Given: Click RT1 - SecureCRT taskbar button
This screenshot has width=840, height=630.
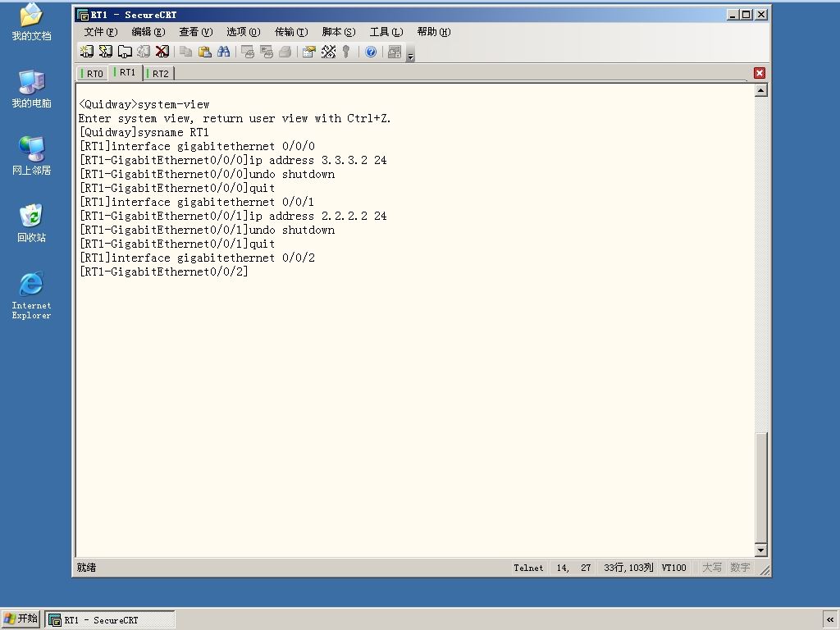Looking at the screenshot, I should click(x=110, y=620).
